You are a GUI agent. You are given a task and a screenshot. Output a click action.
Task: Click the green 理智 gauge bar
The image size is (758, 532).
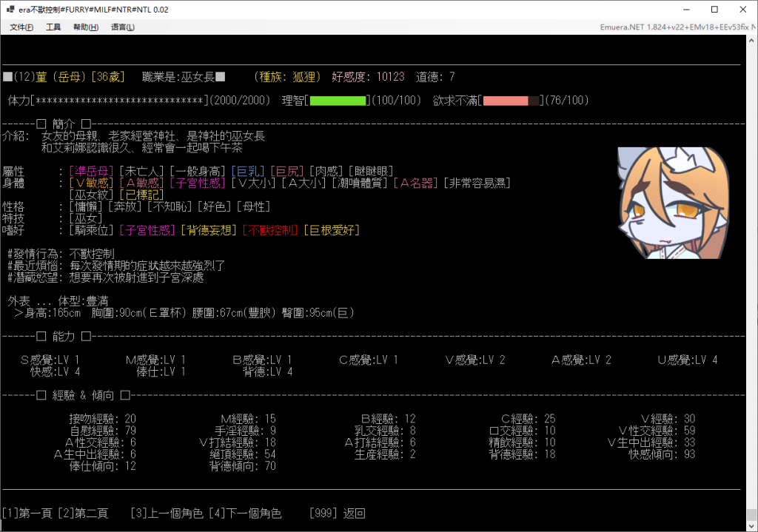point(338,101)
